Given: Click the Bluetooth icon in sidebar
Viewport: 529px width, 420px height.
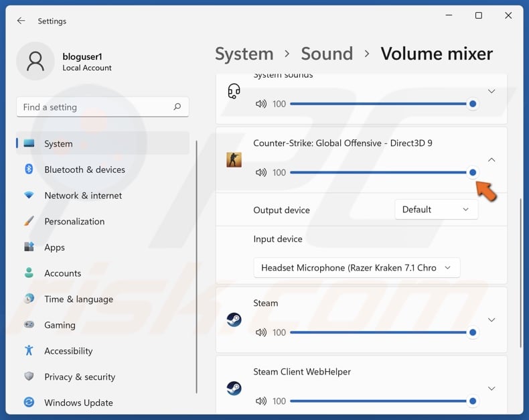Looking at the screenshot, I should 29,169.
